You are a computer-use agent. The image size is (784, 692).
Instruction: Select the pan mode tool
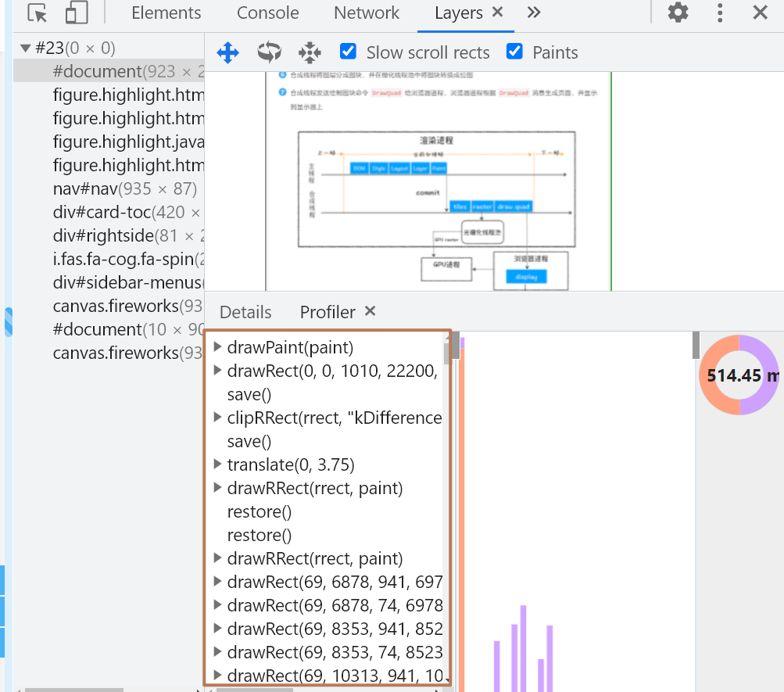click(227, 53)
